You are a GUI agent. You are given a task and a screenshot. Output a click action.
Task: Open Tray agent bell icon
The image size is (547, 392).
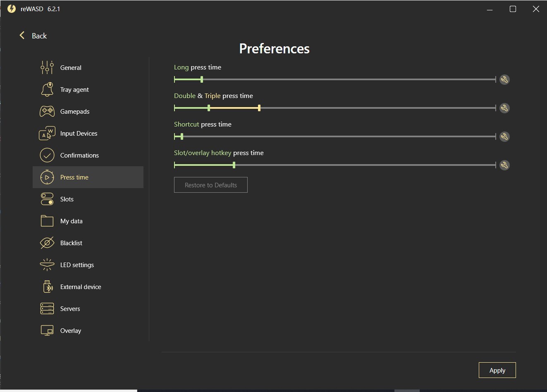(x=47, y=89)
